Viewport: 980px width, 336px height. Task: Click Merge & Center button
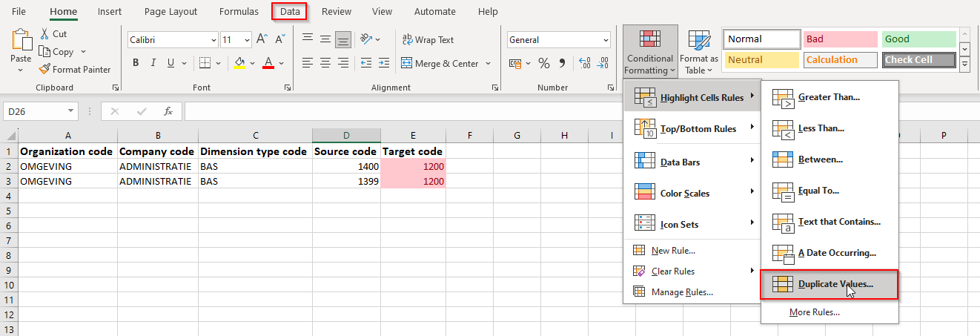439,63
